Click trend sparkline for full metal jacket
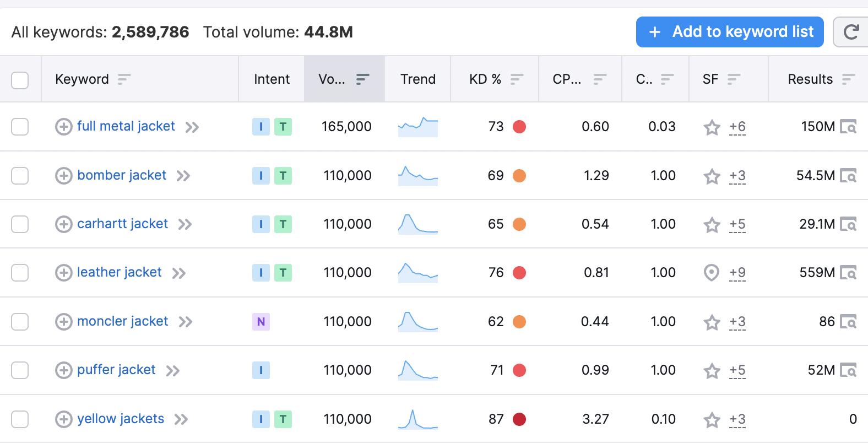Image resolution: width=868 pixels, height=443 pixels. 418,127
